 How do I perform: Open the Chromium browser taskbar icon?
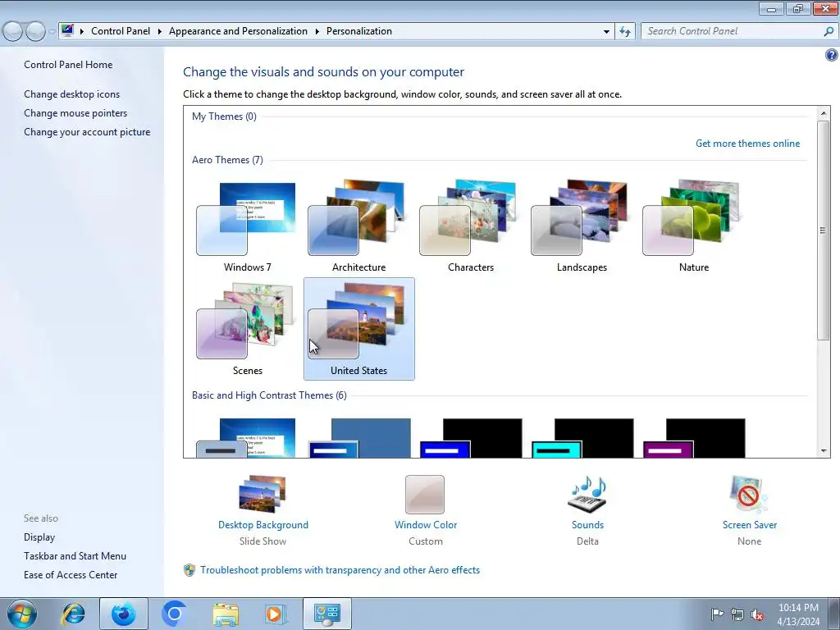(174, 614)
